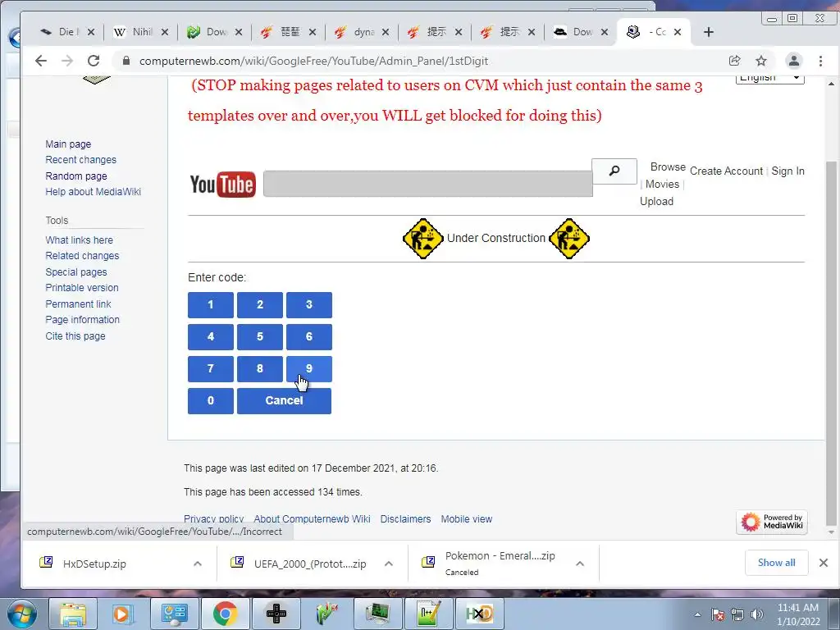Expand the Pokemon Emerald zip download options
The width and height of the screenshot is (840, 630).
click(580, 564)
